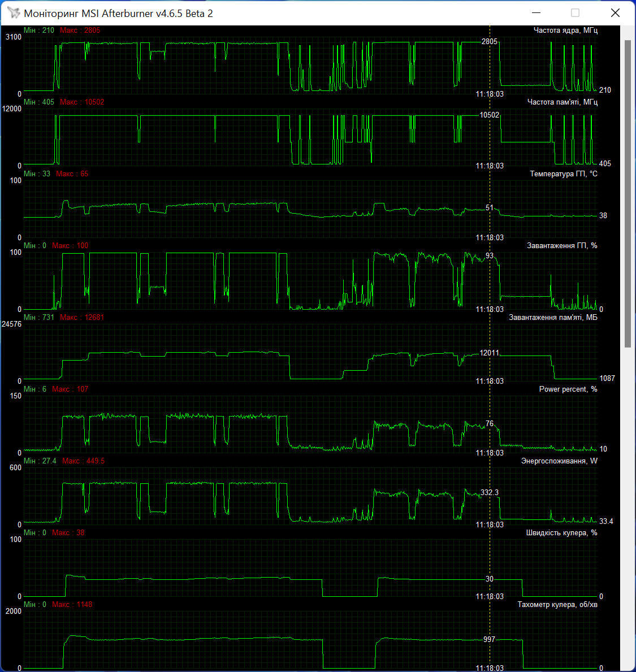636x672 pixels.
Task: Click the 'Макс : 38' fan speed value
Action: [x=68, y=533]
